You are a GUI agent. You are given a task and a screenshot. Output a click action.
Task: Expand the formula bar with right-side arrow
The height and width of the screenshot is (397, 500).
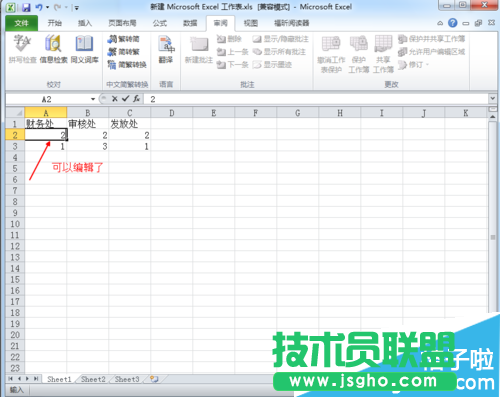point(492,99)
